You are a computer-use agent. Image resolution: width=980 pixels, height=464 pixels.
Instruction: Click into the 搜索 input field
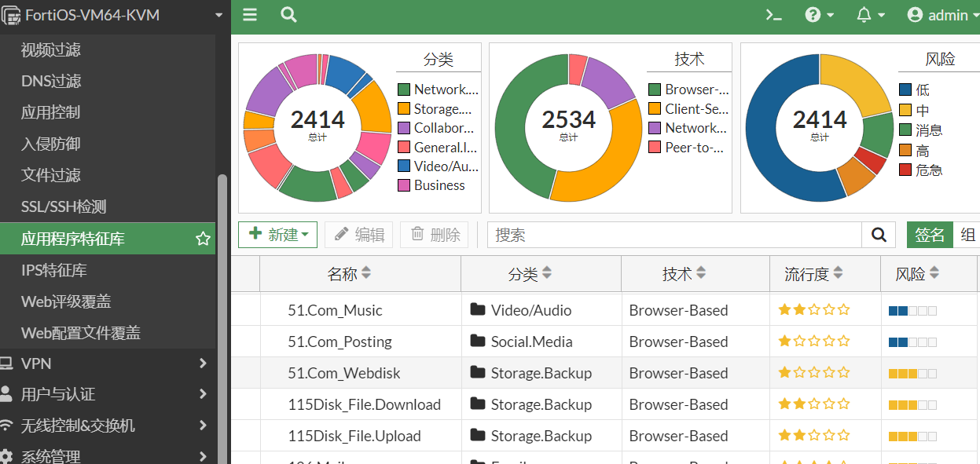[x=674, y=235]
